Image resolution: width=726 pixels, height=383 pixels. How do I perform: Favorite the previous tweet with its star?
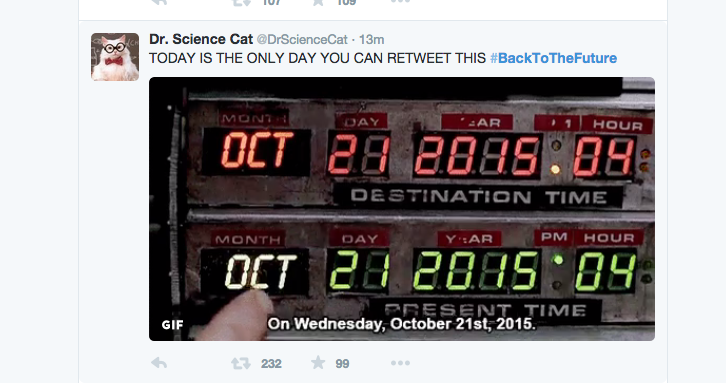click(x=318, y=2)
